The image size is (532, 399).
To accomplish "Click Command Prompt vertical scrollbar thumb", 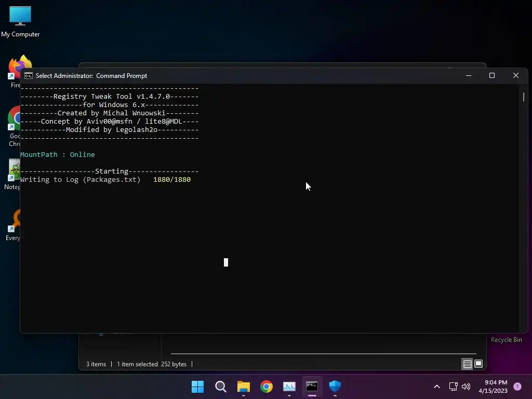I will (524, 97).
